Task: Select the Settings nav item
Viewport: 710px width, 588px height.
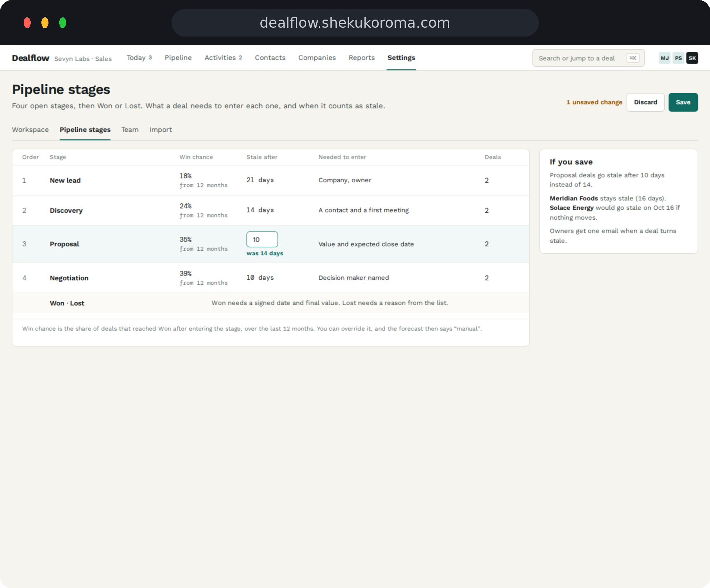Action: pyautogui.click(x=401, y=58)
